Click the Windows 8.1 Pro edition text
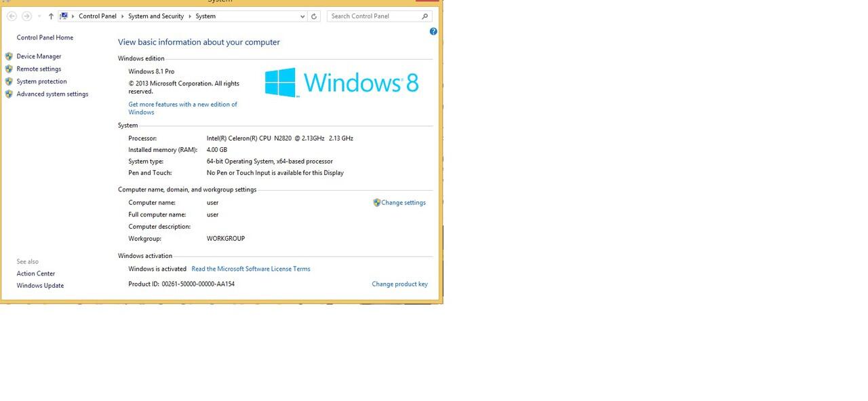Screen dimensions: 868x401 tap(151, 72)
